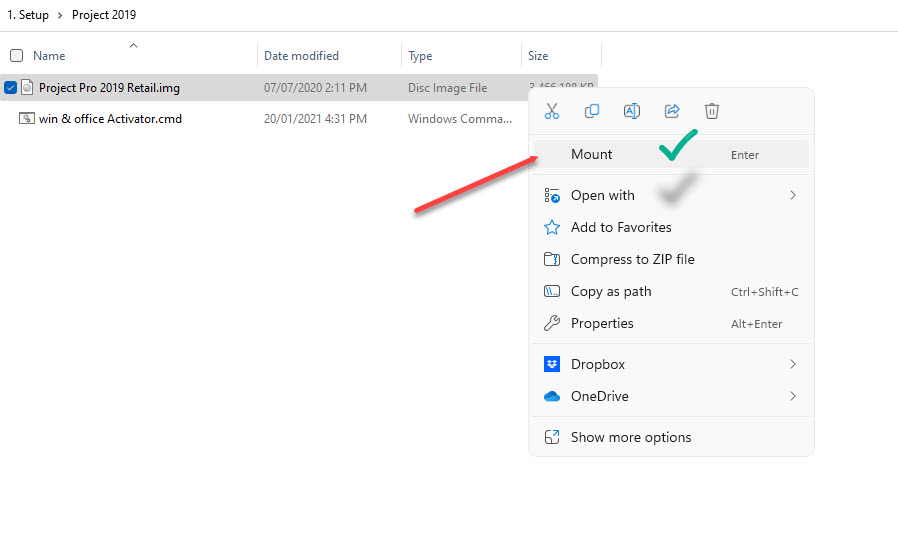The height and width of the screenshot is (539, 898).
Task: Click the Disc Image File type cell
Action: [447, 88]
